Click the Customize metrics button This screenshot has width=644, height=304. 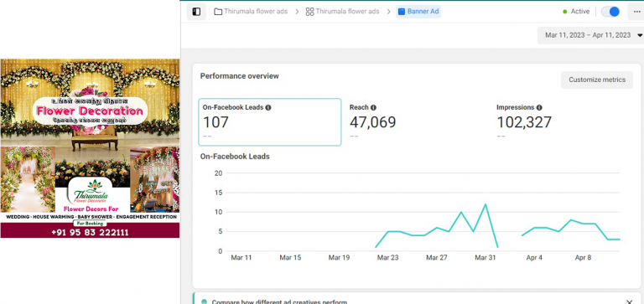pos(597,80)
